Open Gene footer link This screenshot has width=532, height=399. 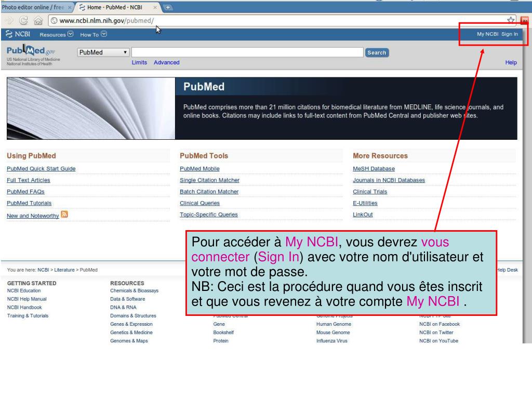[219, 324]
